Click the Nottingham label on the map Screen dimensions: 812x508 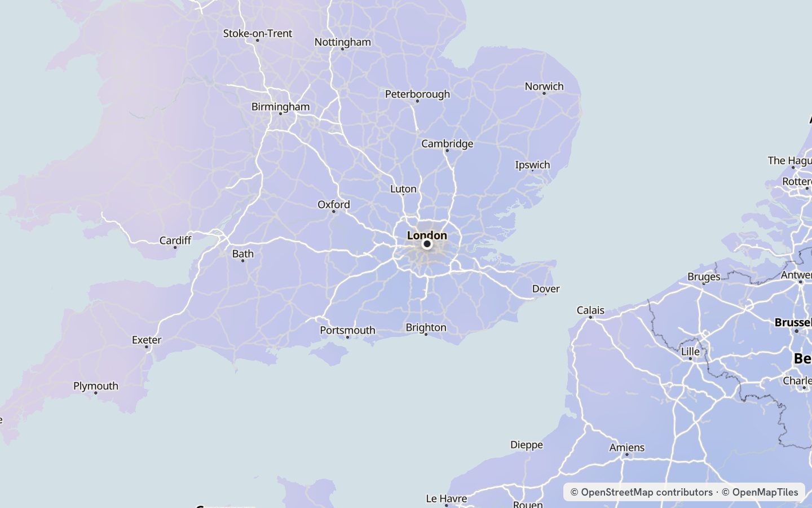pos(343,42)
